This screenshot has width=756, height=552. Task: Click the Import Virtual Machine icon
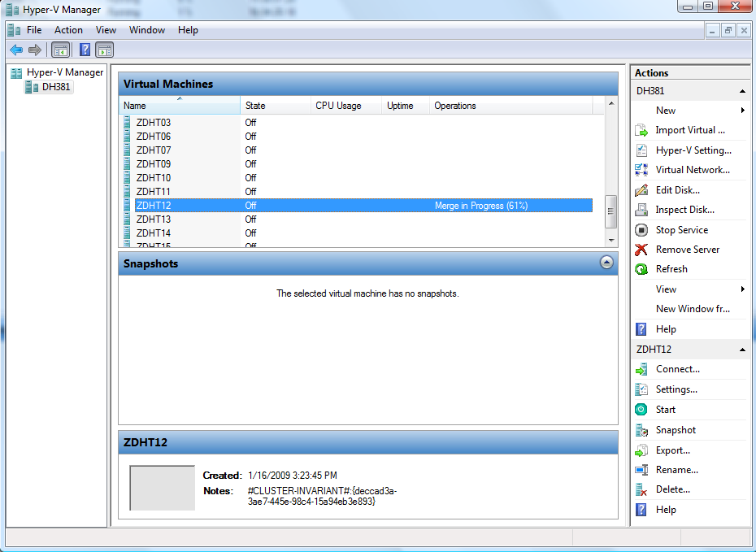click(x=641, y=130)
